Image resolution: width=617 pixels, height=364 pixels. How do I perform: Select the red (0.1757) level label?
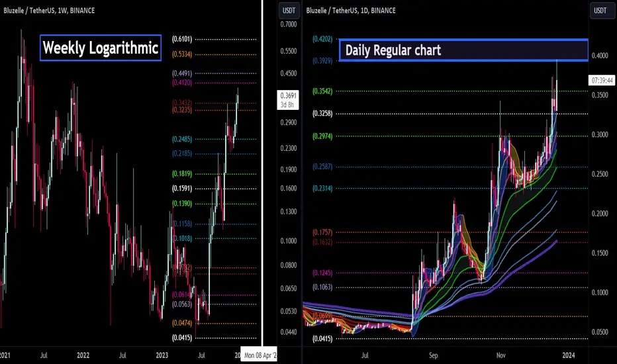coord(322,232)
